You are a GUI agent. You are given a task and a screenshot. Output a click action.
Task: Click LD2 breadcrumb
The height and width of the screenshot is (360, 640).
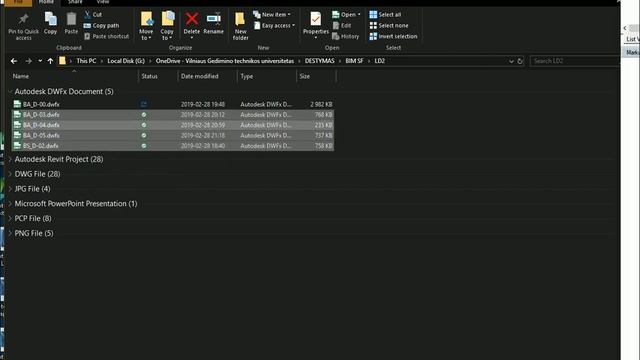(380, 61)
